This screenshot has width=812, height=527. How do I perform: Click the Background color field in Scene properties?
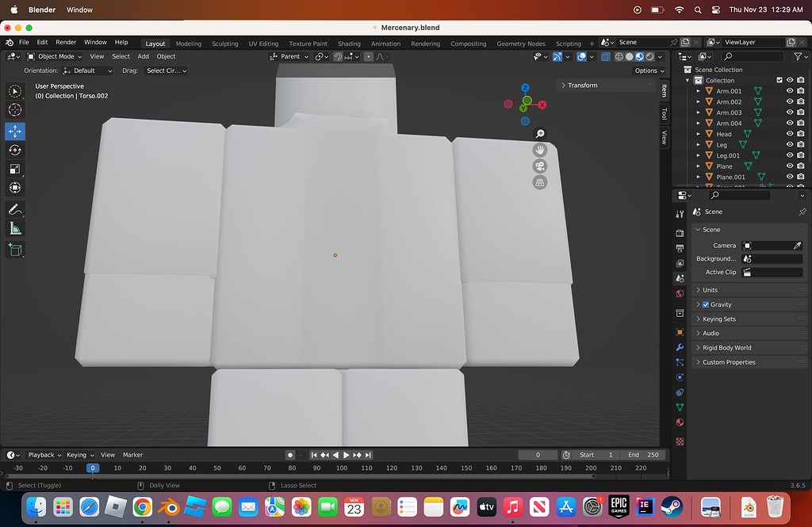(772, 258)
